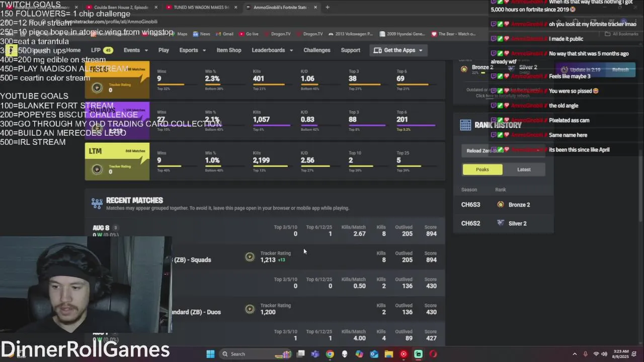Open Microsoft Teams from the taskbar
The width and height of the screenshot is (644, 362).
pyautogui.click(x=315, y=354)
